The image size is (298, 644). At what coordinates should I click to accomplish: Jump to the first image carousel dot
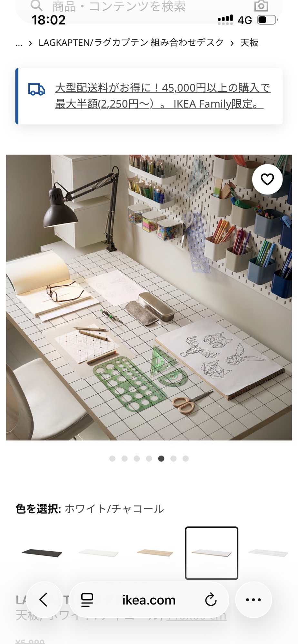pos(112,459)
